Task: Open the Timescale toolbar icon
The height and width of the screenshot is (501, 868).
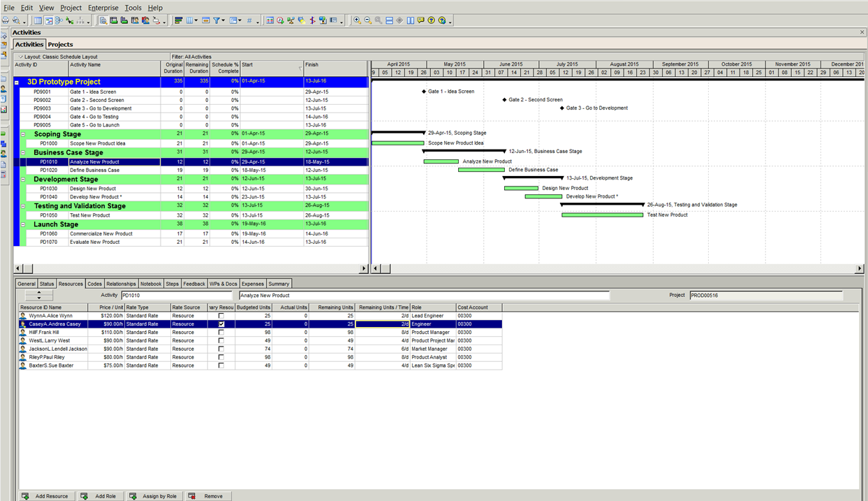Action: click(206, 20)
